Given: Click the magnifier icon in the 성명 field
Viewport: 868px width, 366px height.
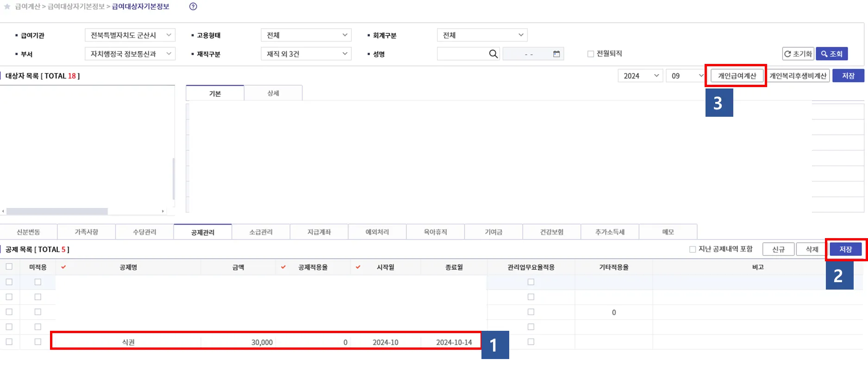Looking at the screenshot, I should pyautogui.click(x=493, y=54).
